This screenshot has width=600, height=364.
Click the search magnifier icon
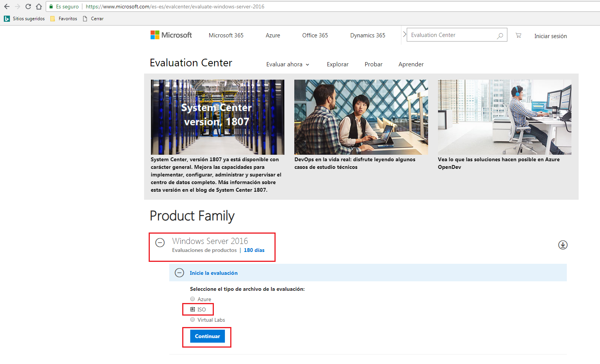coord(500,35)
